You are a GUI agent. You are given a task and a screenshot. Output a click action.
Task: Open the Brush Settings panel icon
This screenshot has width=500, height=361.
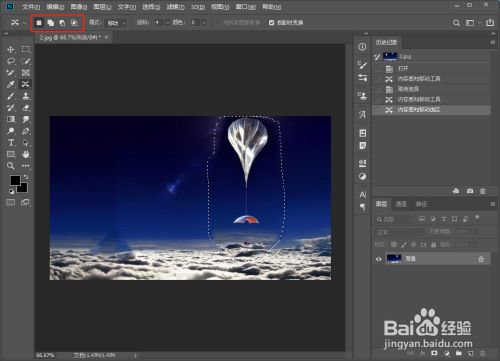(362, 64)
